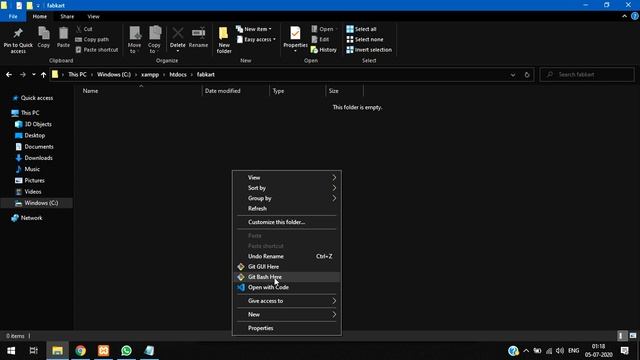Click the Paste ribbon icon
The height and width of the screenshot is (360, 640).
(x=63, y=37)
